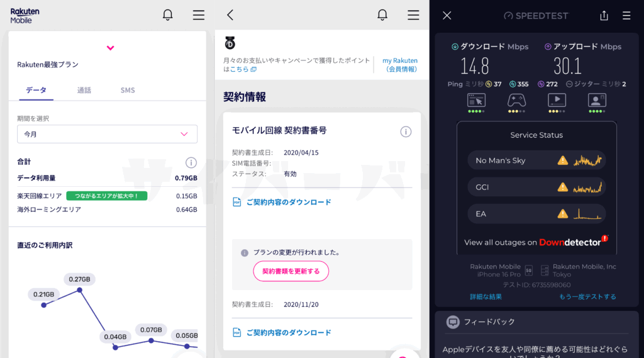Tap the upload speed icon
Image resolution: width=644 pixels, height=358 pixels.
(548, 47)
